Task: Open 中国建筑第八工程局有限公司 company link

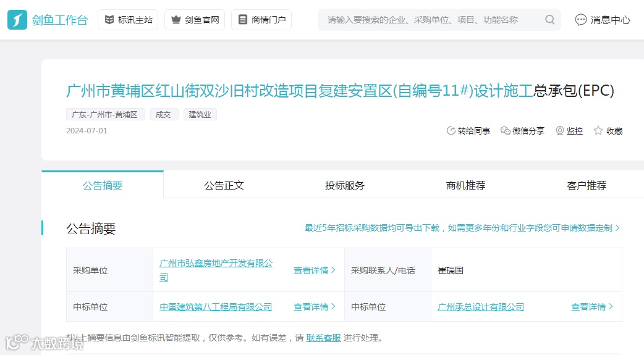Action: 216,307
